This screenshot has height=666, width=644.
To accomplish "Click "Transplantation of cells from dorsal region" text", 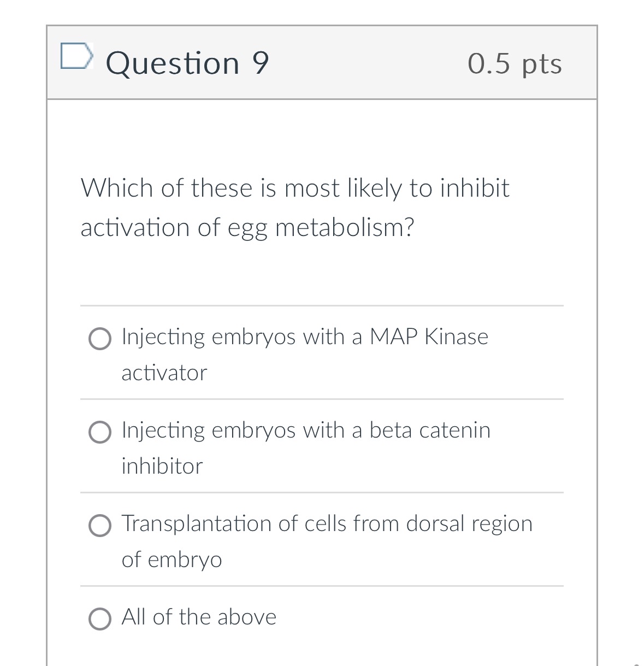I will point(327,523).
